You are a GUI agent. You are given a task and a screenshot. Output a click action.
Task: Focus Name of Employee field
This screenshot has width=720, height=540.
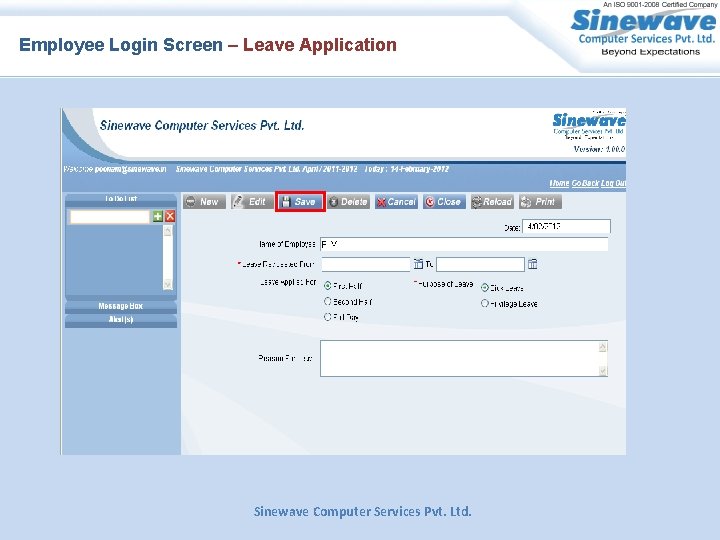[x=464, y=244]
